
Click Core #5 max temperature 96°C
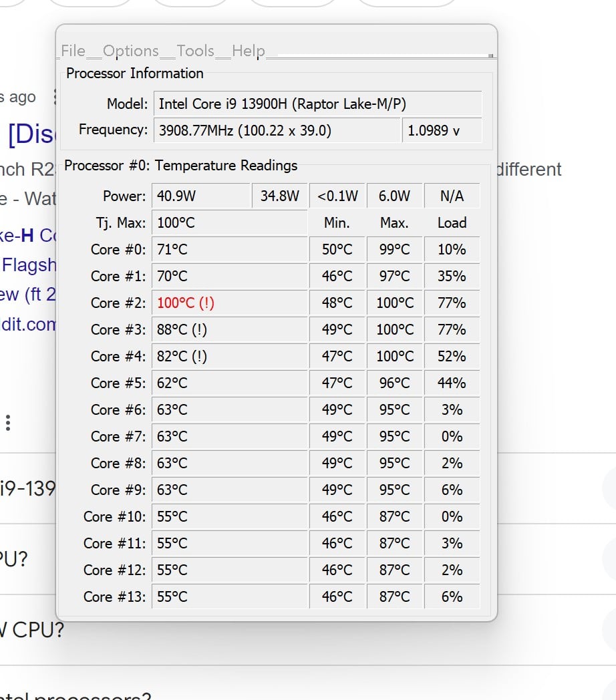point(394,383)
